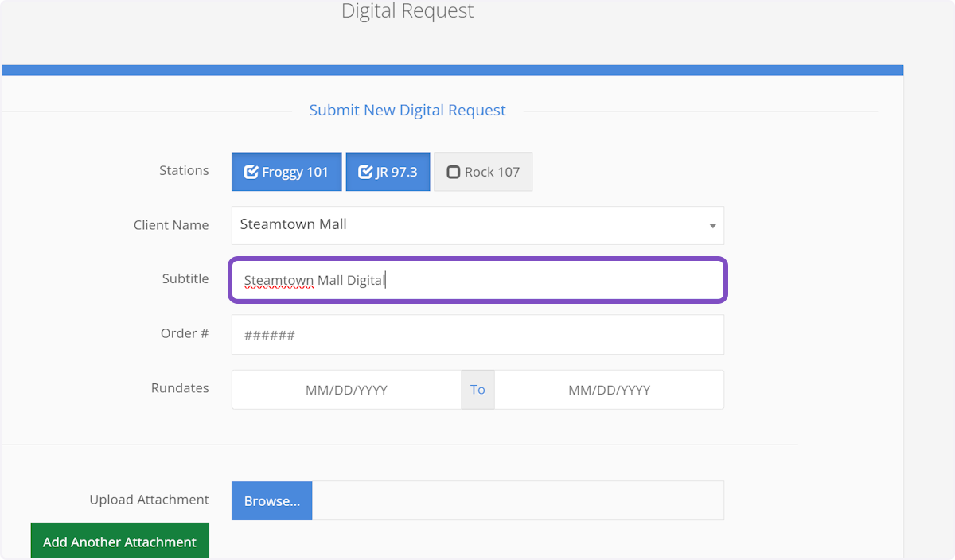Image resolution: width=955 pixels, height=560 pixels.
Task: Select the Rundates end date field
Action: point(609,390)
